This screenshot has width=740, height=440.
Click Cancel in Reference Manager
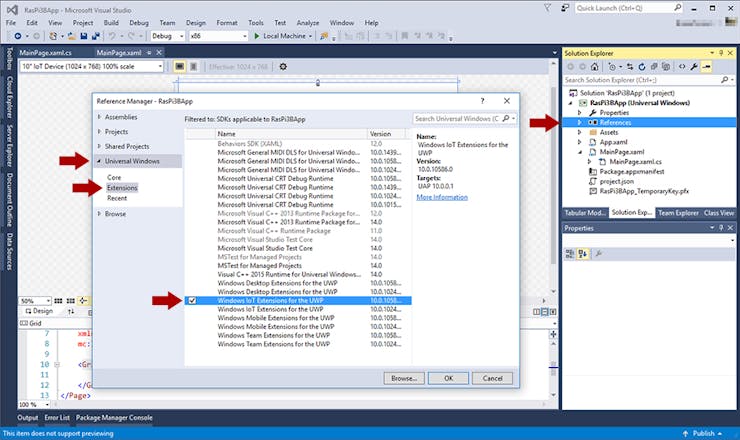point(492,378)
